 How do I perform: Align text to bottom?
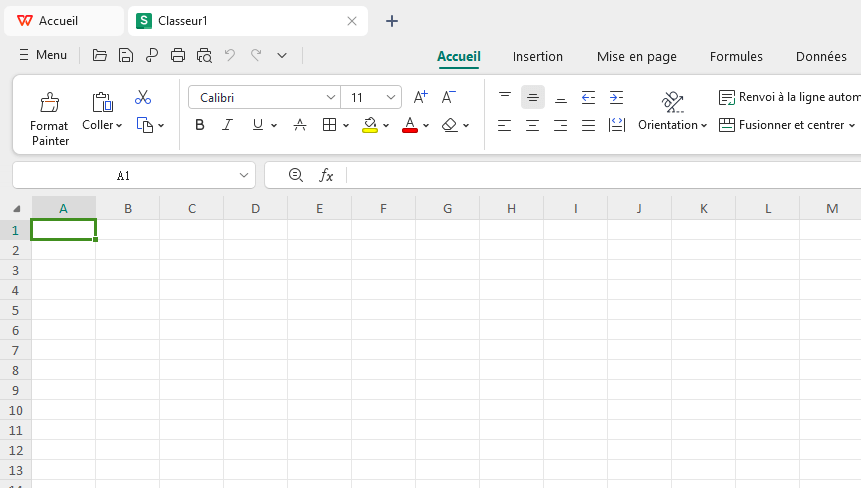pyautogui.click(x=561, y=97)
